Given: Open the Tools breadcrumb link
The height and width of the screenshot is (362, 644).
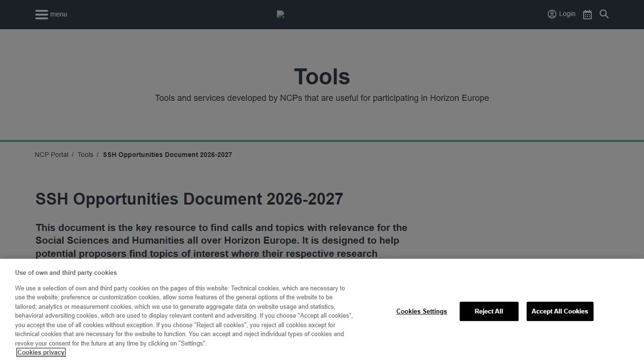Looking at the screenshot, I should click(85, 154).
